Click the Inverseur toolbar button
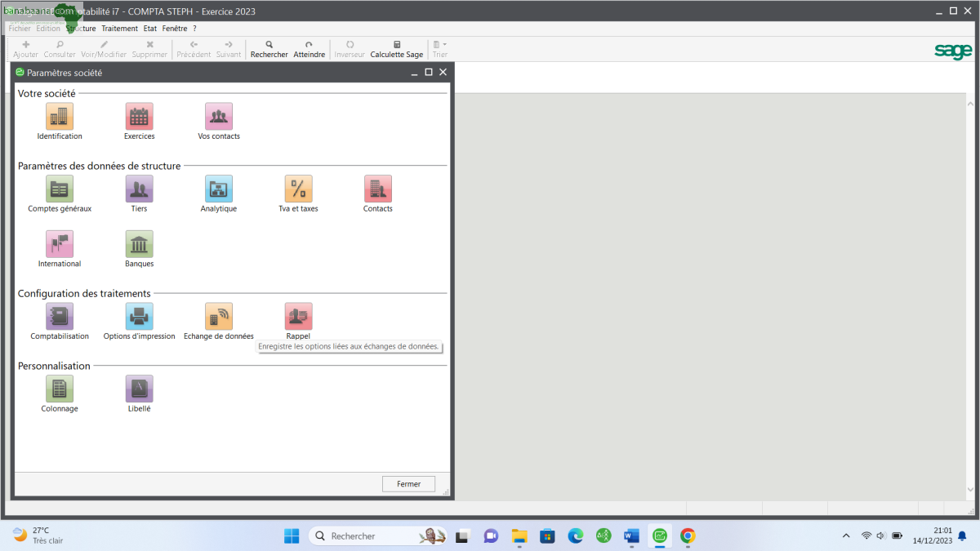 tap(350, 49)
